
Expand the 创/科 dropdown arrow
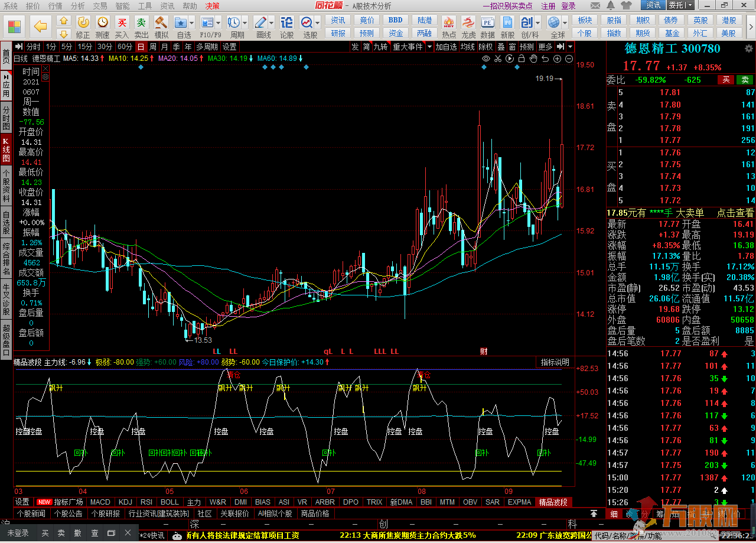coord(538,23)
